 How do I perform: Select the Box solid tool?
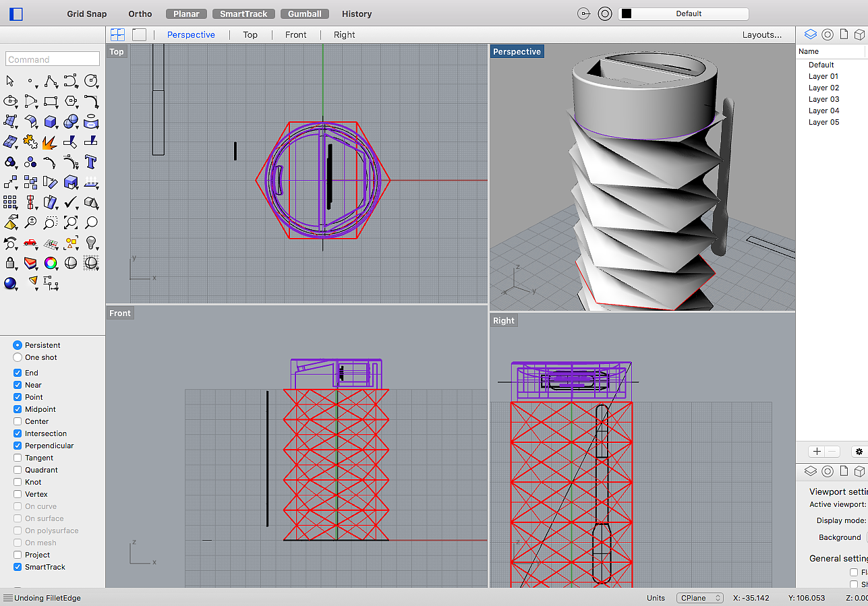[x=50, y=121]
